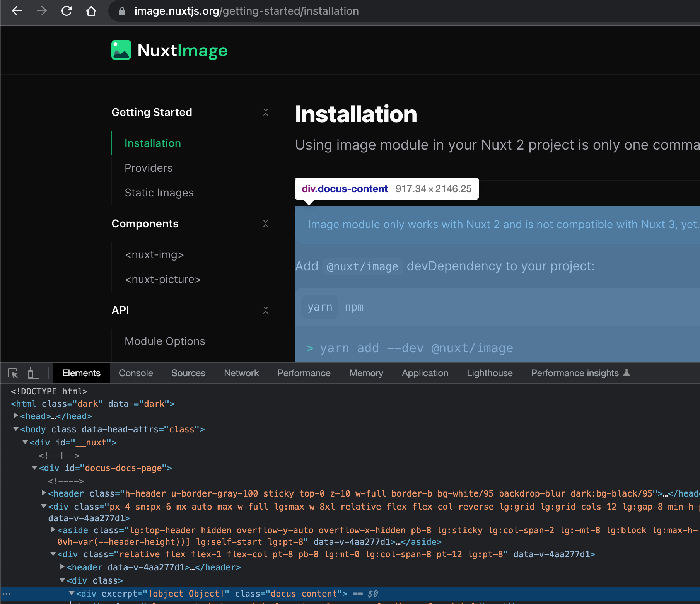The width and height of the screenshot is (700, 604).
Task: Toggle the DevTools device toolbar icon
Action: [x=34, y=373]
